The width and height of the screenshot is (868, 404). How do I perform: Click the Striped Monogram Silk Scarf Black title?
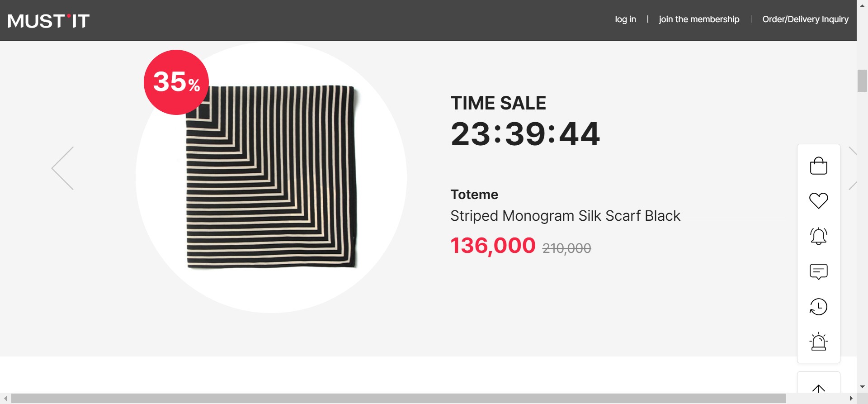click(565, 216)
